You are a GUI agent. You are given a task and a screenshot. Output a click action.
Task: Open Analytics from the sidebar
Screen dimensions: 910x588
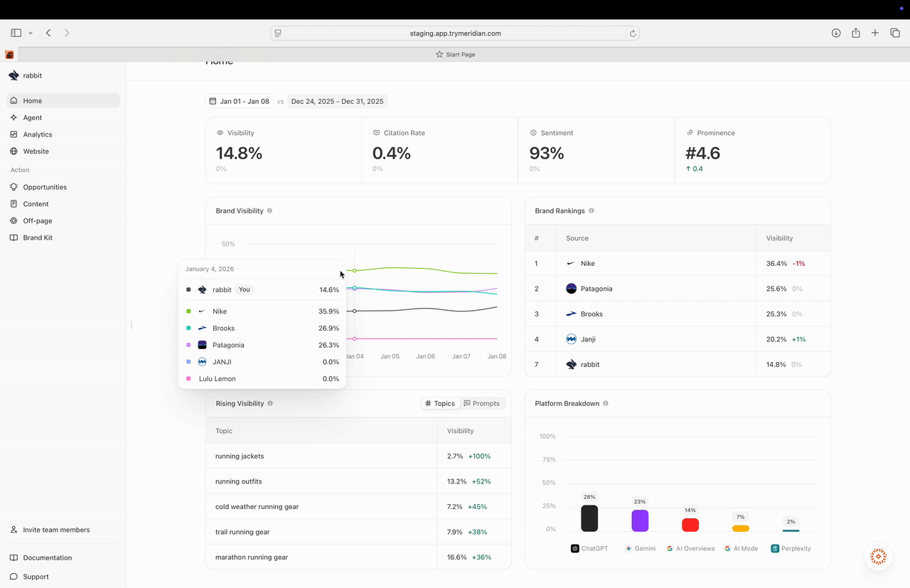(x=38, y=134)
